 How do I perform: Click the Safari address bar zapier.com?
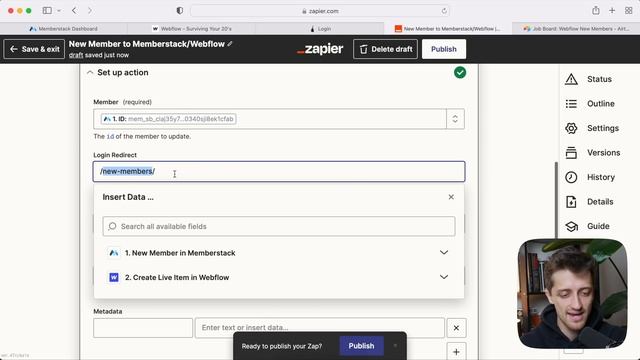pyautogui.click(x=320, y=11)
